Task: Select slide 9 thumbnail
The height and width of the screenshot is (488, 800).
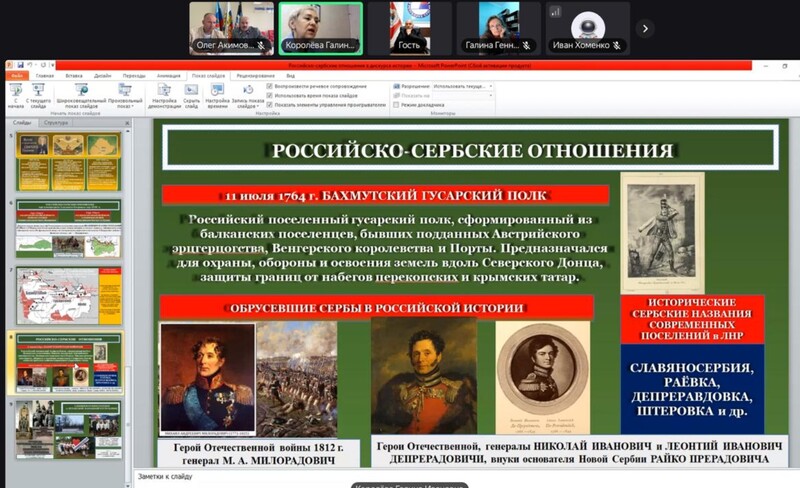Action: click(x=69, y=430)
